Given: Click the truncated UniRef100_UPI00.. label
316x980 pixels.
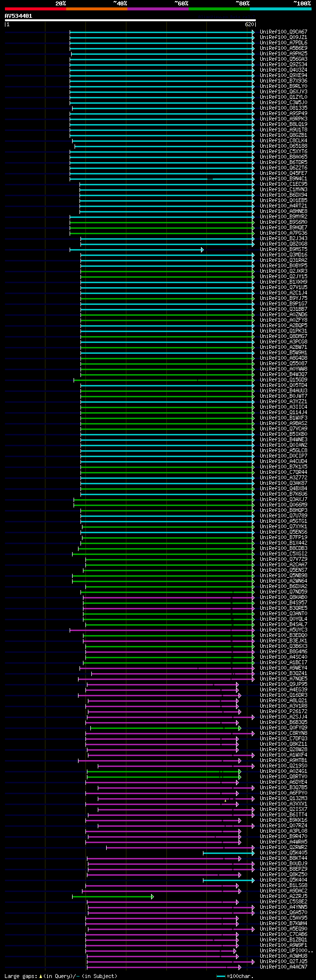Looking at the screenshot, I should pyautogui.click(x=286, y=951).
